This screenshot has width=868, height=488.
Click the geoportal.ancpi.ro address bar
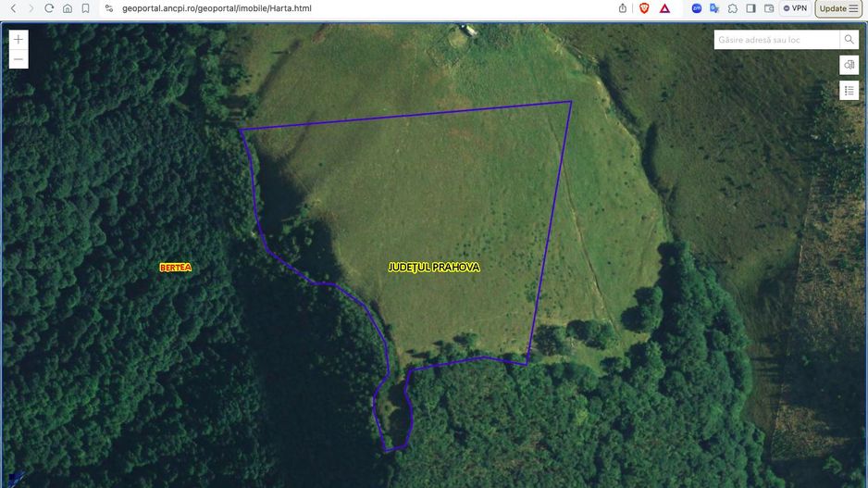[x=217, y=8]
